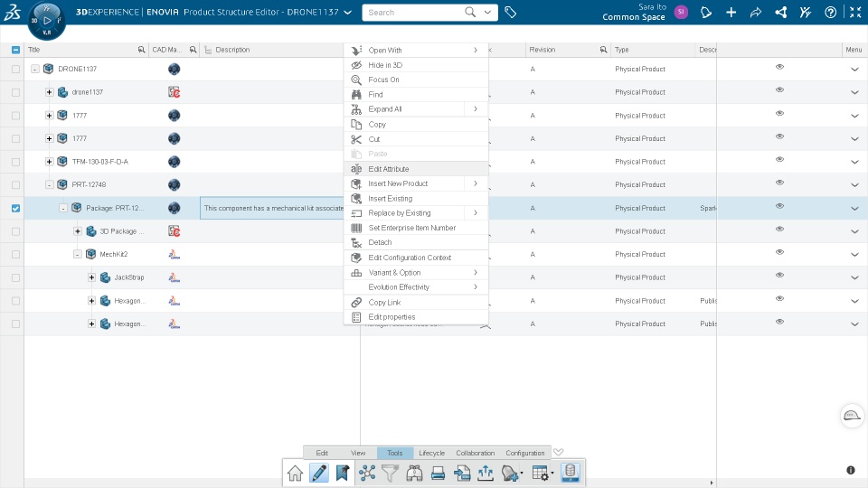Viewport: 868px width, 488px height.
Task: Open the 3DEXPERIENCE compass
Action: tap(46, 21)
